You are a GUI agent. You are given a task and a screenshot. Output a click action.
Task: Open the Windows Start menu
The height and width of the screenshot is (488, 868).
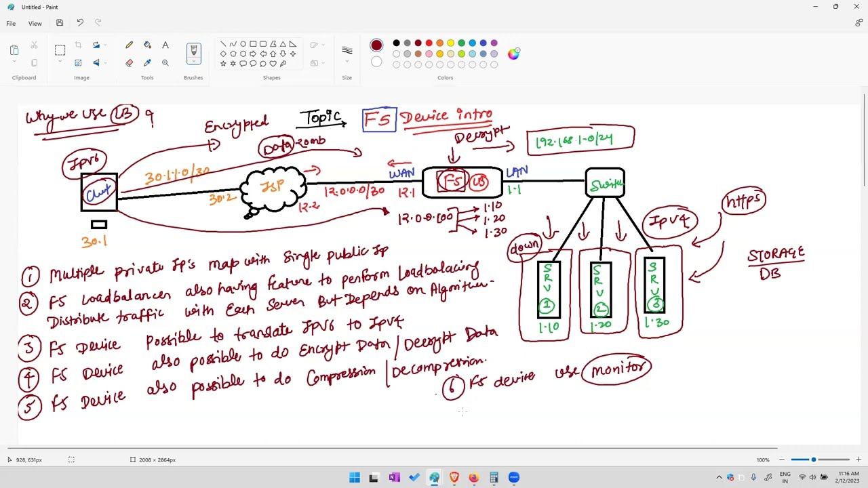[x=355, y=477]
